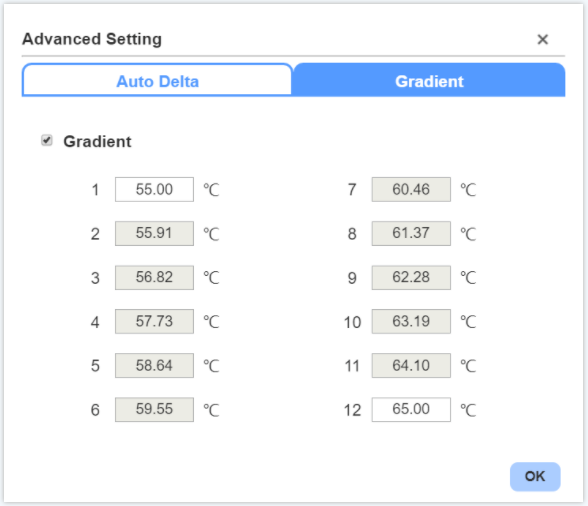Click the column 6 field showing 59.55
This screenshot has height=506, width=588.
click(x=154, y=410)
